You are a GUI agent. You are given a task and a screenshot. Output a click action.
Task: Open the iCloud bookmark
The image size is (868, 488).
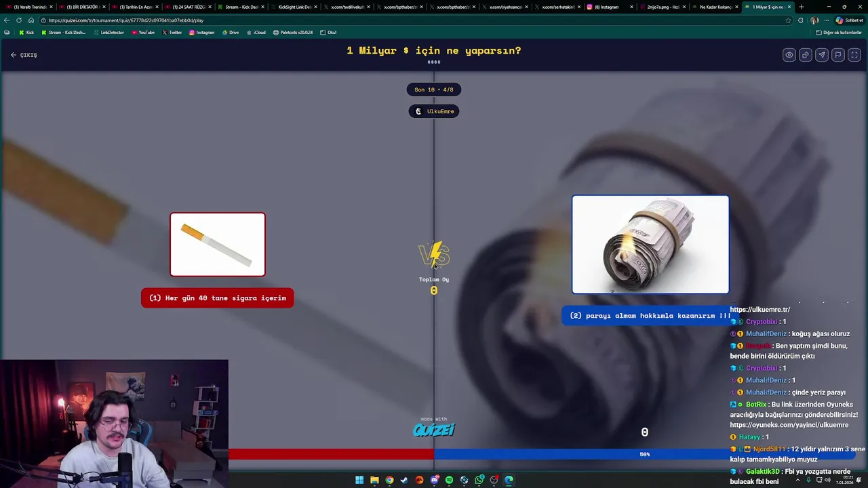(256, 33)
